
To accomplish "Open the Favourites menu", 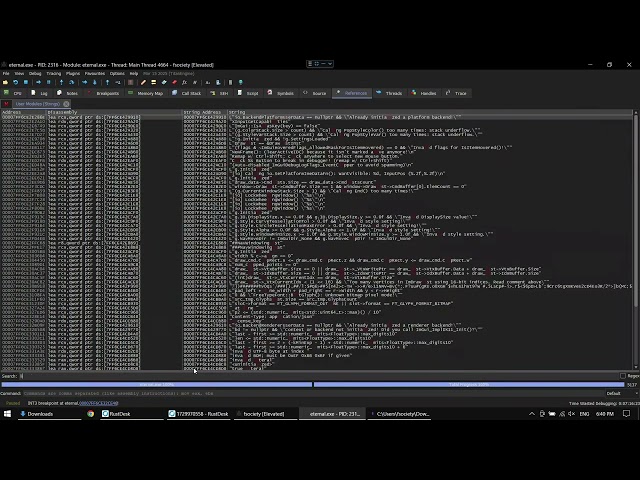I will coord(95,73).
